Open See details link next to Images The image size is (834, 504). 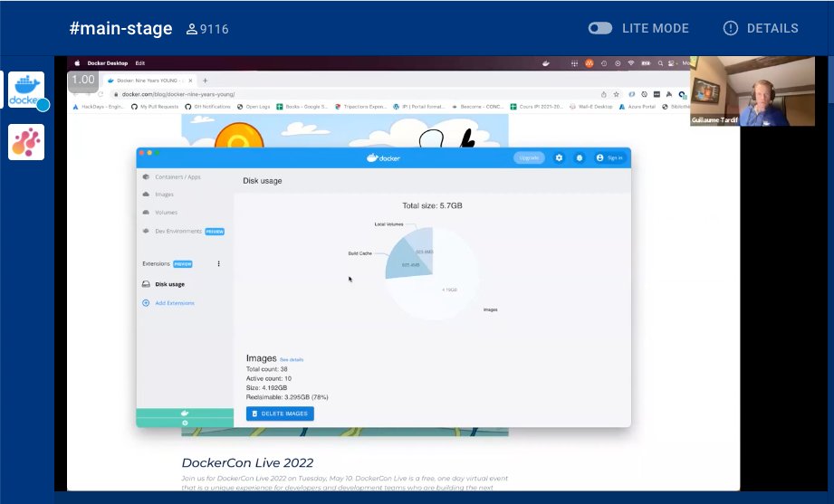pos(292,360)
